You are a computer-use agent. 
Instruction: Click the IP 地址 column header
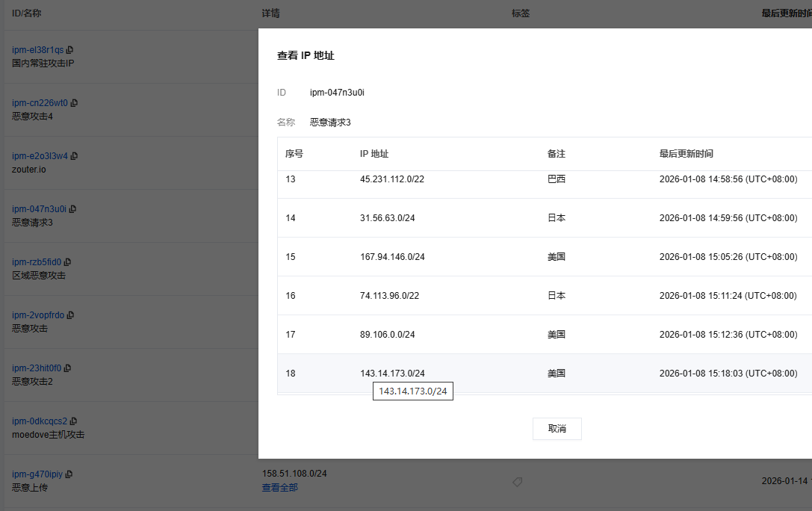pyautogui.click(x=374, y=154)
